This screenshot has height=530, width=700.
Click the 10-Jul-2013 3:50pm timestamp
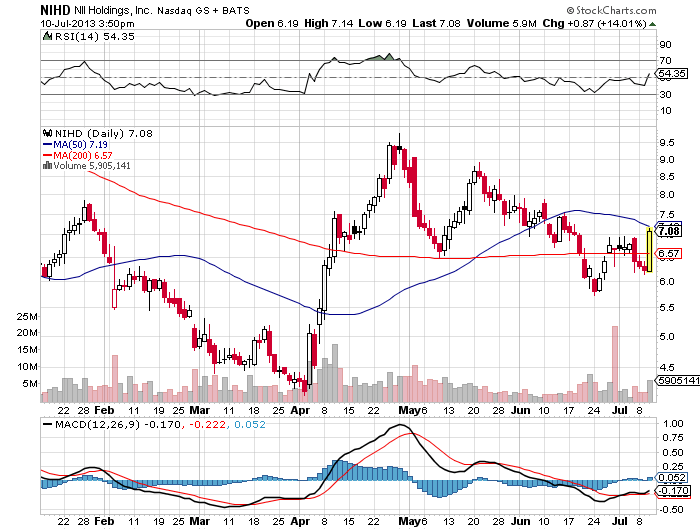pyautogui.click(x=87, y=24)
